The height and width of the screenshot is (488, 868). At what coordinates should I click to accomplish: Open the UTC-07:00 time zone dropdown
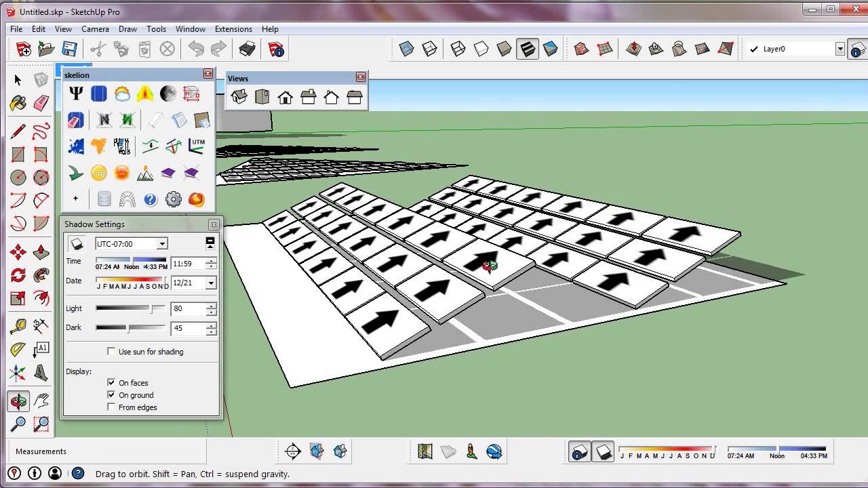(x=161, y=244)
